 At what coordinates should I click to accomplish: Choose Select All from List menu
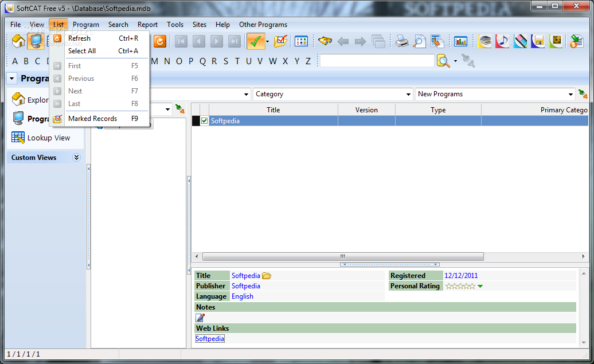point(100,51)
